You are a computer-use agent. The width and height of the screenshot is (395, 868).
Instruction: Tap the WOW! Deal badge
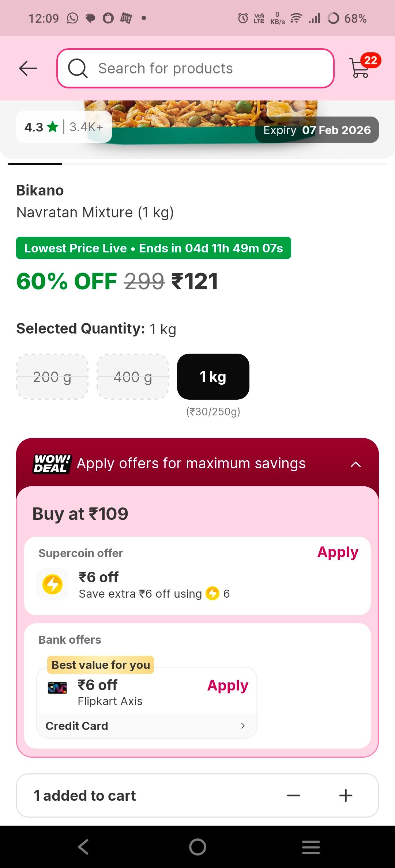click(x=52, y=464)
